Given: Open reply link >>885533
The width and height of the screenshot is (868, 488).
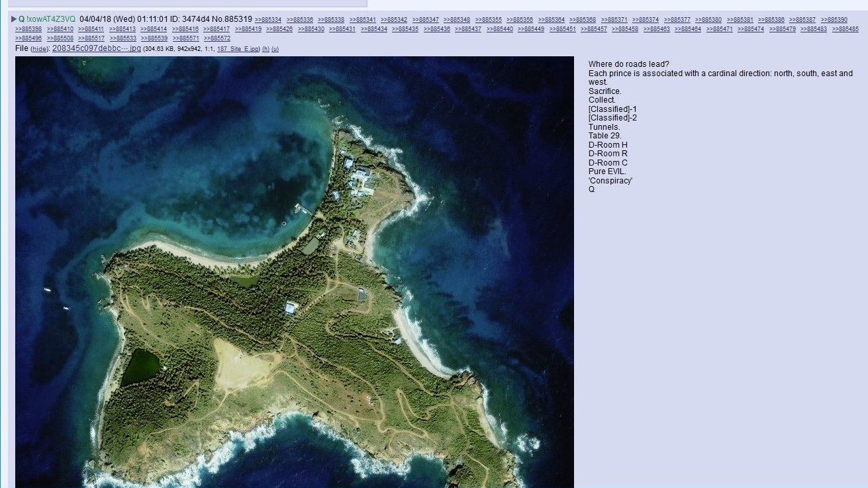Looking at the screenshot, I should (x=122, y=38).
